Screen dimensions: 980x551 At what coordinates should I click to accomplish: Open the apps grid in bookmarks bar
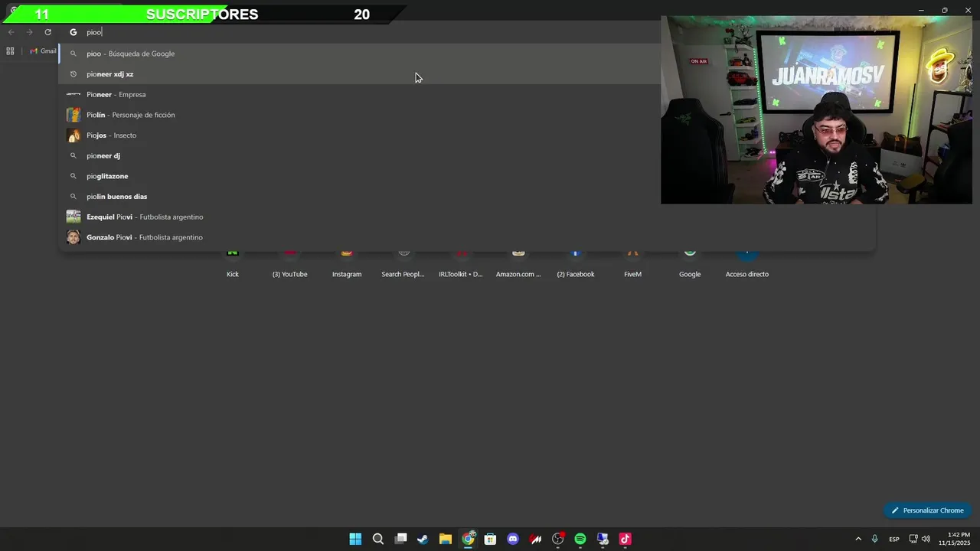click(x=10, y=51)
